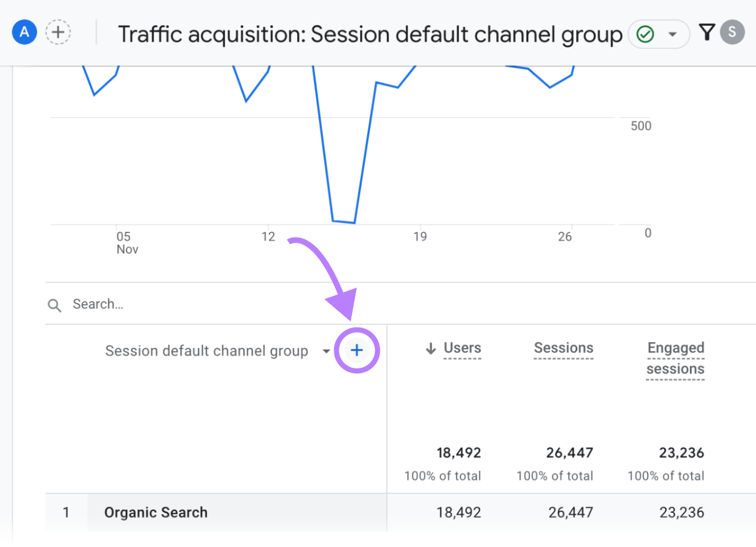Click row number 1 in the table
The height and width of the screenshot is (547, 756).
pos(67,512)
